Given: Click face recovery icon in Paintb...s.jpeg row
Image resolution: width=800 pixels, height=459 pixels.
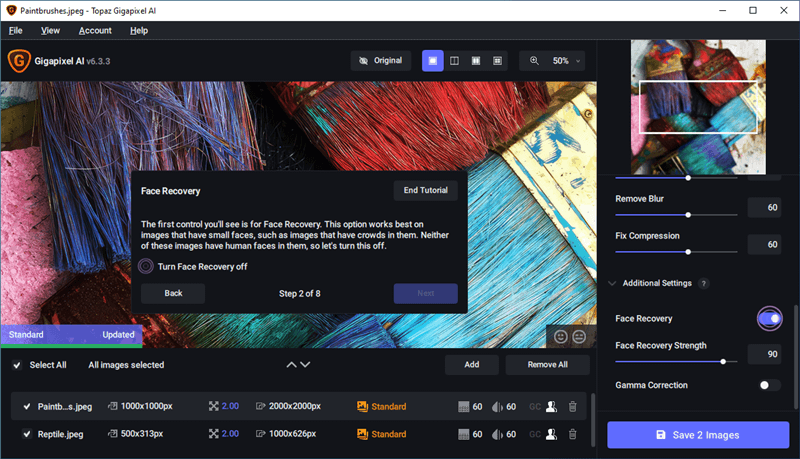Looking at the screenshot, I should pyautogui.click(x=552, y=406).
